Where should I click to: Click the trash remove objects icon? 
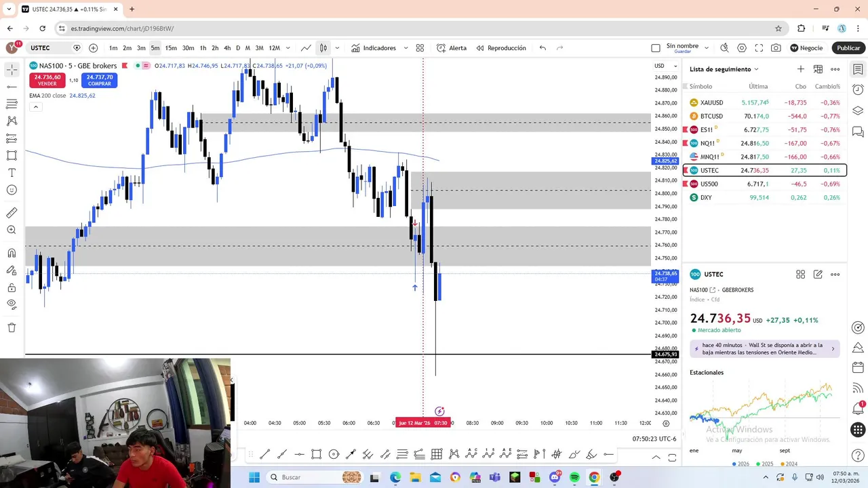tap(12, 328)
